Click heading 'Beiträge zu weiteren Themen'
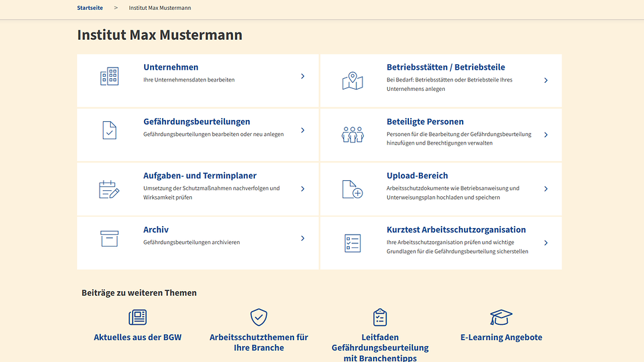This screenshot has width=644, height=362. (x=139, y=292)
